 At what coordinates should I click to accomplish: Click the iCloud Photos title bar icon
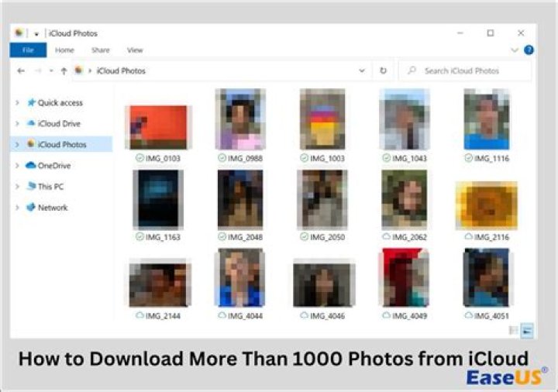point(19,33)
